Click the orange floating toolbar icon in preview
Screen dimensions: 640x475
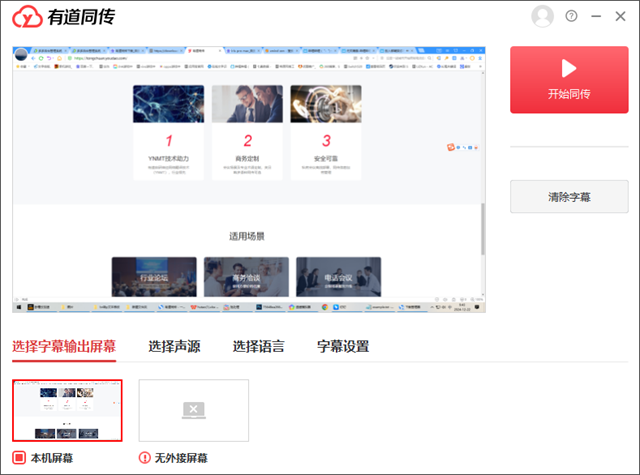tap(451, 147)
